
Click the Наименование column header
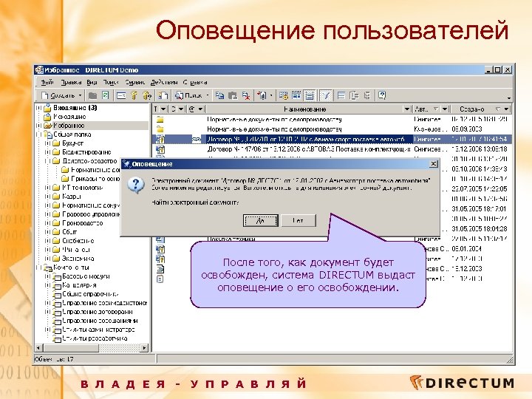pos(304,109)
